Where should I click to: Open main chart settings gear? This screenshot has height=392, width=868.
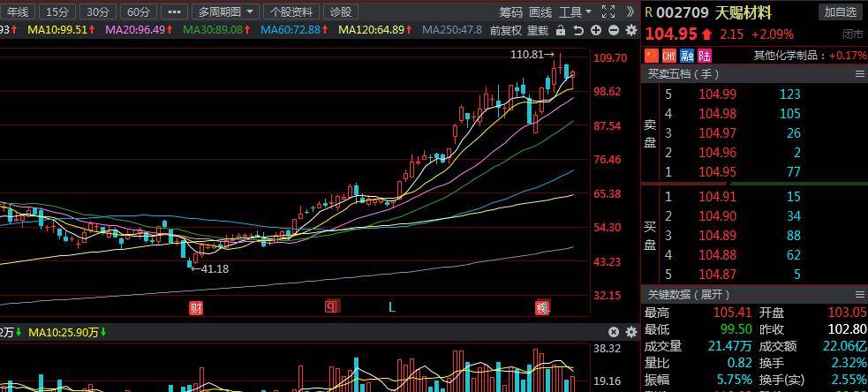click(630, 30)
